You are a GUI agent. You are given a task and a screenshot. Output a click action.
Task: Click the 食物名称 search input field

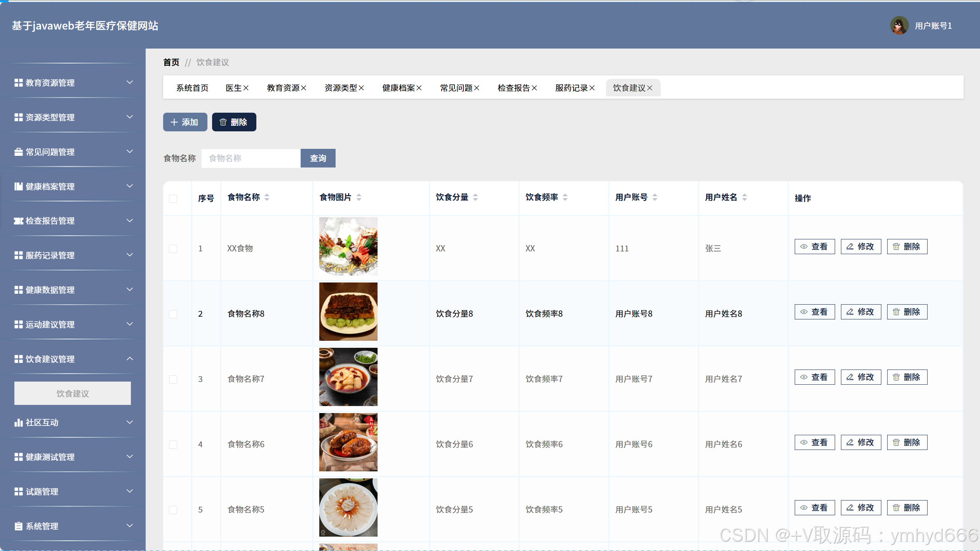tap(251, 159)
